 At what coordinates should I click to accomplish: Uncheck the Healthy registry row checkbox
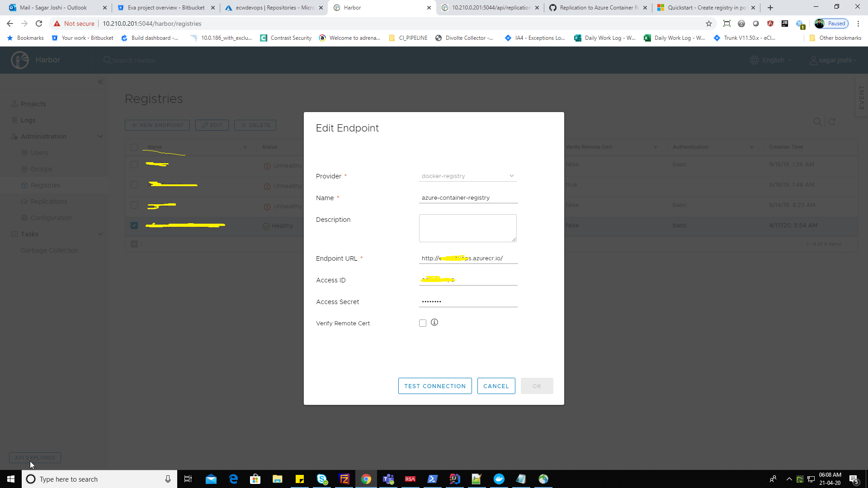134,225
